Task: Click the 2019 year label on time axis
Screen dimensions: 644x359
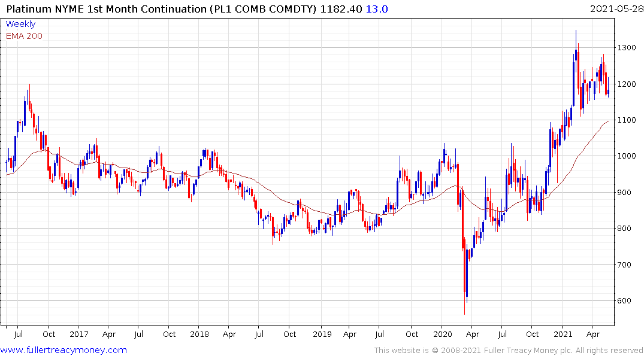Action: coord(322,334)
